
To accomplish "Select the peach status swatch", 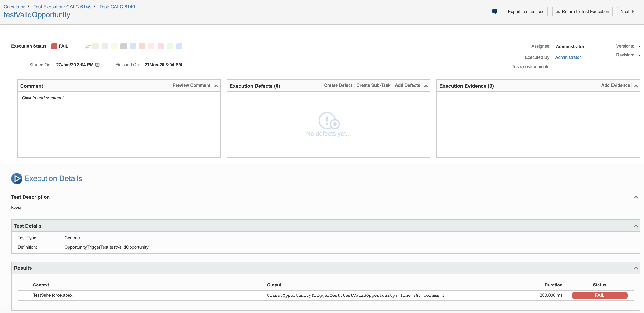I will click(x=151, y=46).
